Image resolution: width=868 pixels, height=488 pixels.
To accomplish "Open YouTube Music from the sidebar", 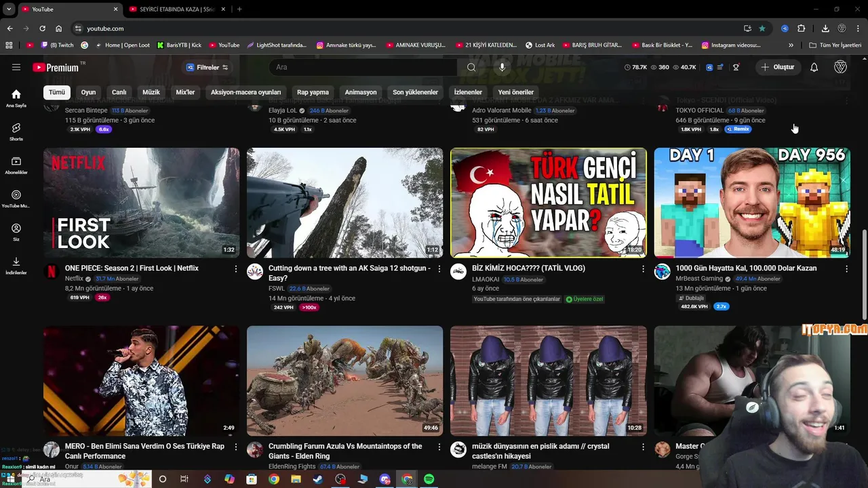I will 16,199.
